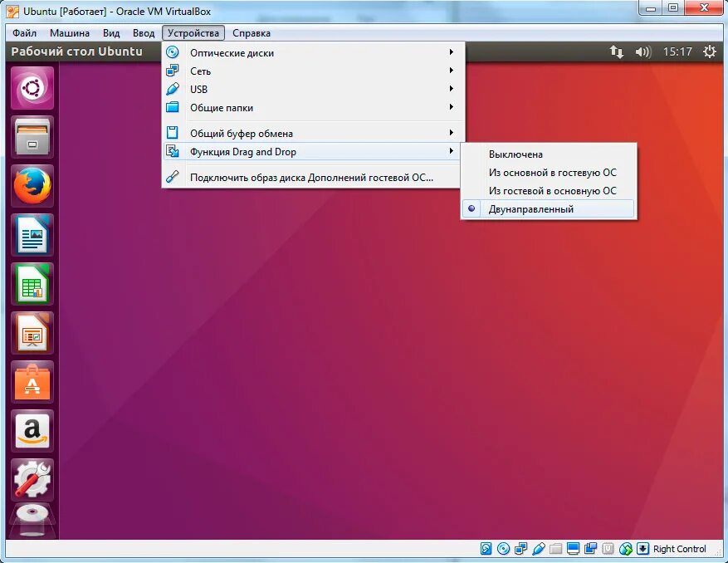Screen dimensions: 728x563
Task: Click the display status bar icon
Action: pyautogui.click(x=574, y=549)
